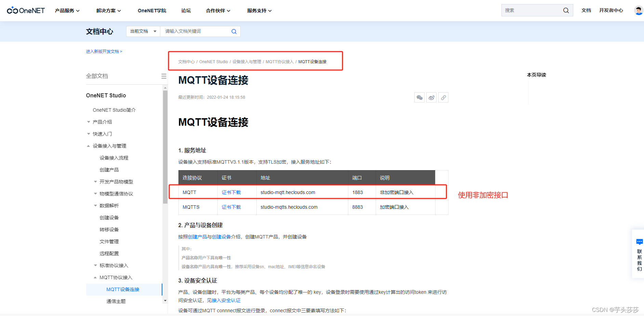Screen dimensions: 644x316
Task: Open the 创建设备 link in section 2
Action: point(221,237)
